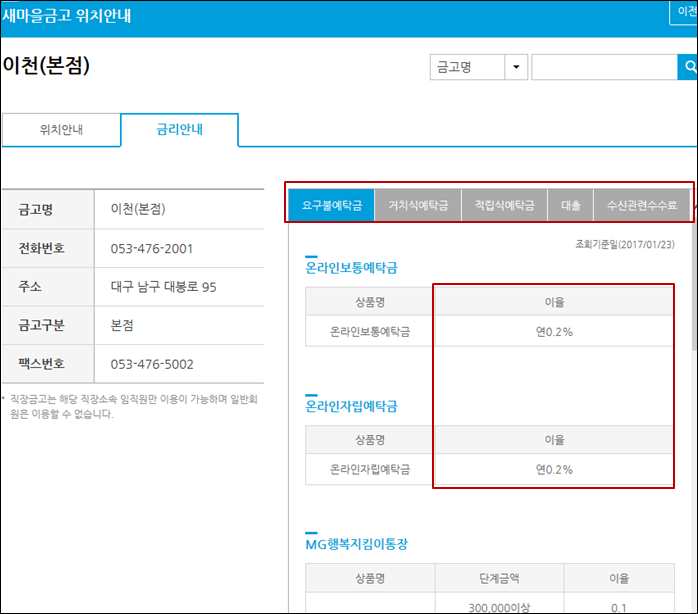
Task: Open the 수신관련수수료 tab
Action: coord(642,205)
